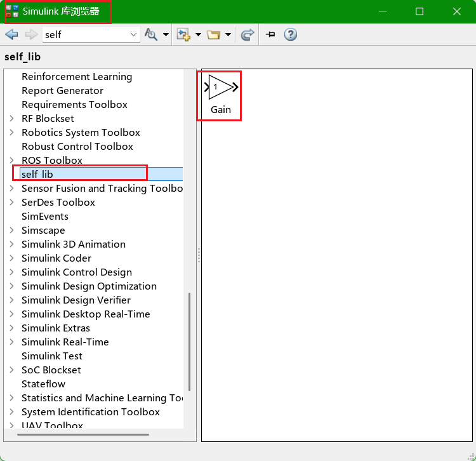Click the vertical scrollbar of library tree
476x461 pixels.
pyautogui.click(x=189, y=342)
